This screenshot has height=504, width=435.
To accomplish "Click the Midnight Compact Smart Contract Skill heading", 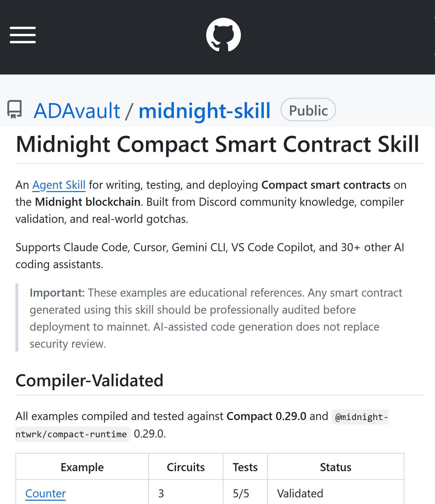I will (217, 145).
